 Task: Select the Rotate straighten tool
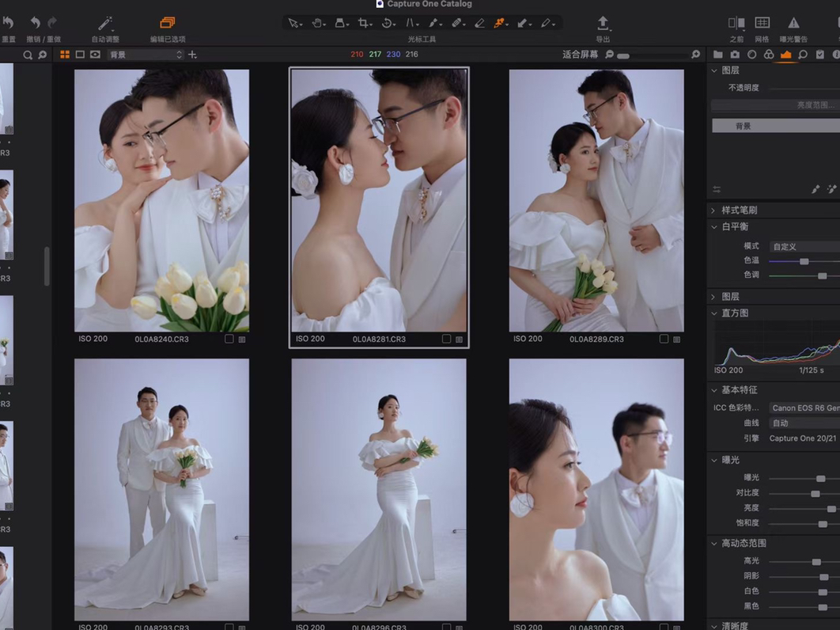point(387,23)
